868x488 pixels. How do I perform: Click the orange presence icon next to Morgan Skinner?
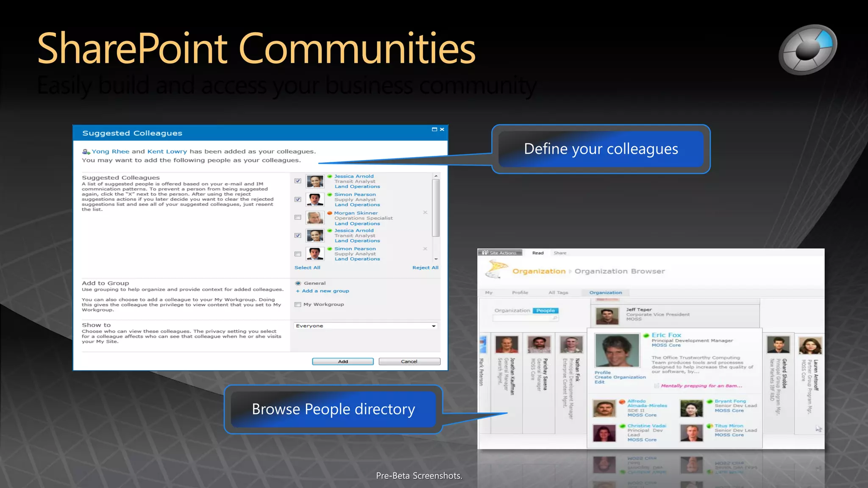click(x=330, y=213)
